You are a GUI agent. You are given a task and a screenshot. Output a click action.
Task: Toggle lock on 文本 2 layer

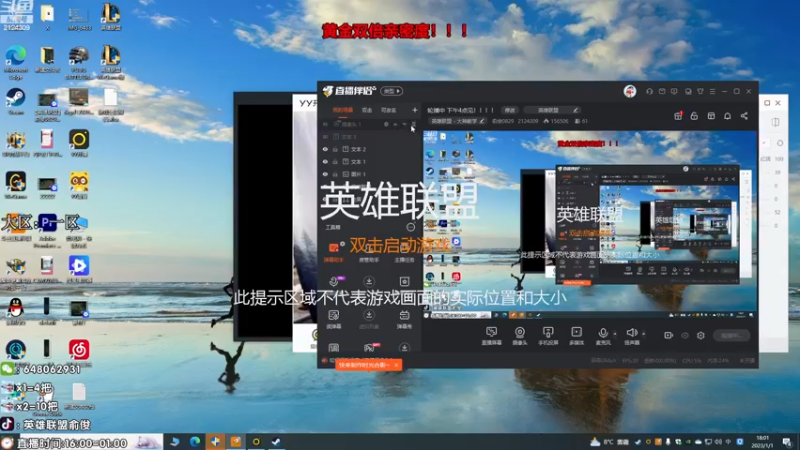click(x=335, y=149)
